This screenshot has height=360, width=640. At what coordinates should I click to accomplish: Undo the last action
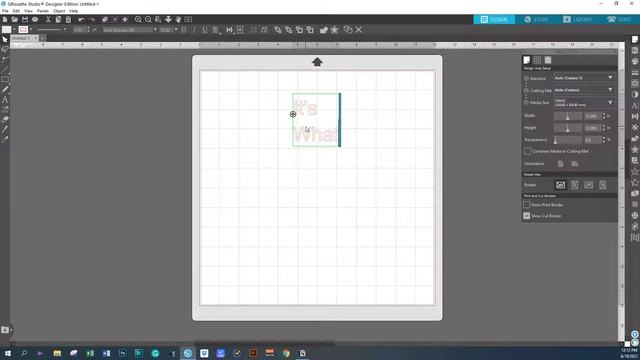coord(81,20)
